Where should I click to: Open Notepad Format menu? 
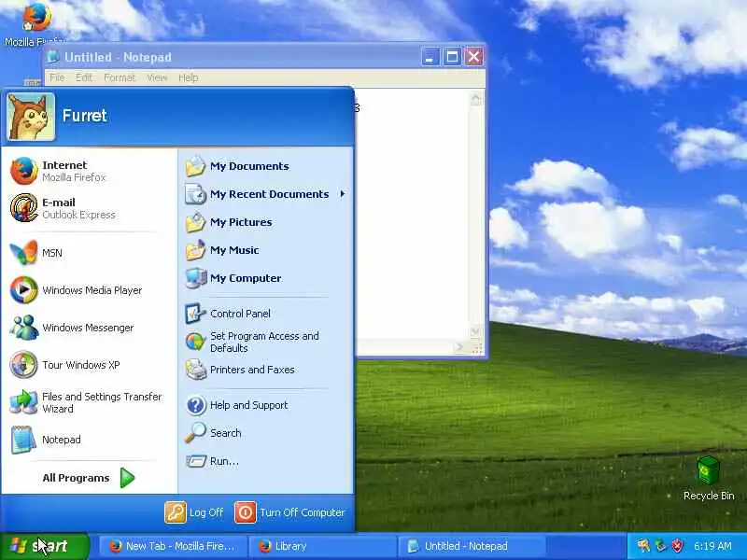tap(120, 77)
